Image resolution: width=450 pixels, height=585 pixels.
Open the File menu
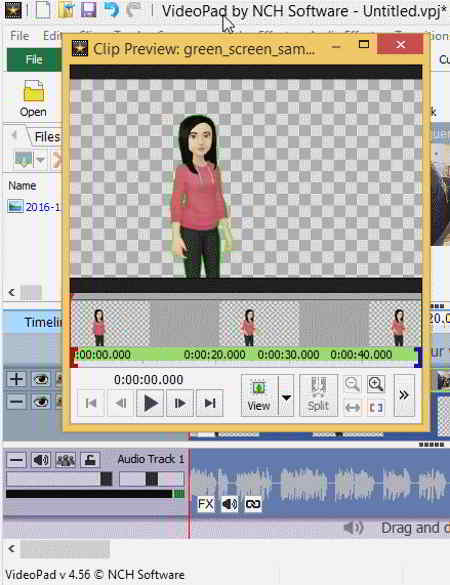(x=19, y=36)
